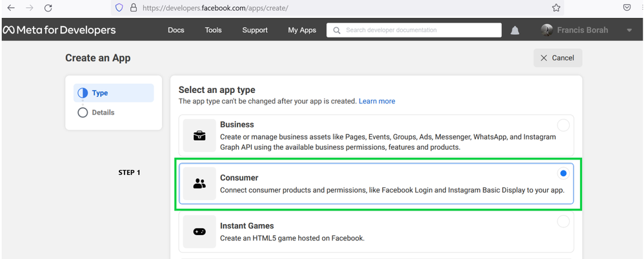Select the Business app type radio button
644x259 pixels.
(563, 125)
